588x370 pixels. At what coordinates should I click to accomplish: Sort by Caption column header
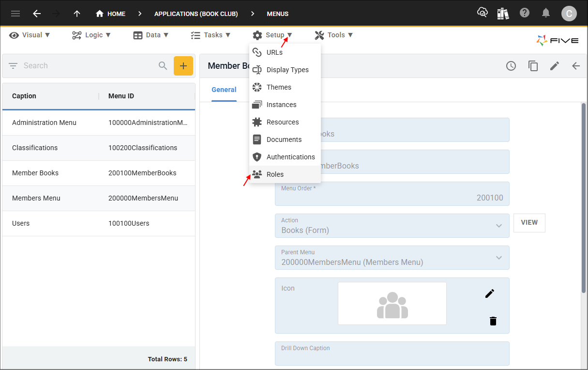click(24, 96)
